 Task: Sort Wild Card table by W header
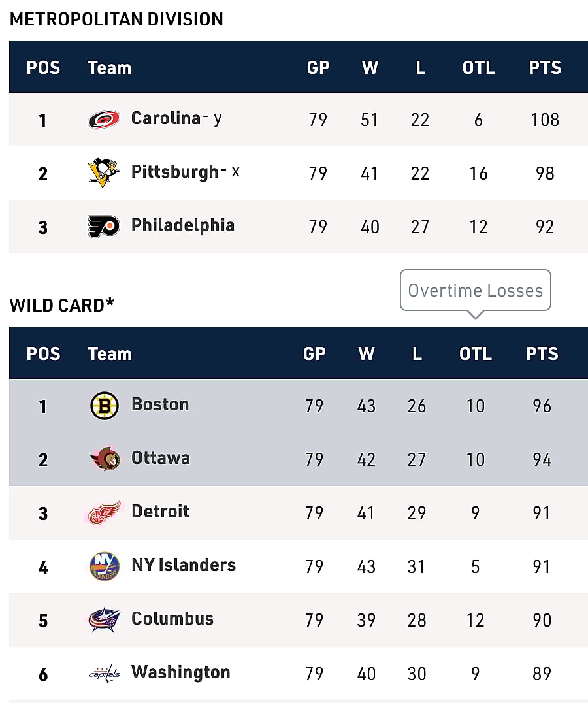[367, 353]
